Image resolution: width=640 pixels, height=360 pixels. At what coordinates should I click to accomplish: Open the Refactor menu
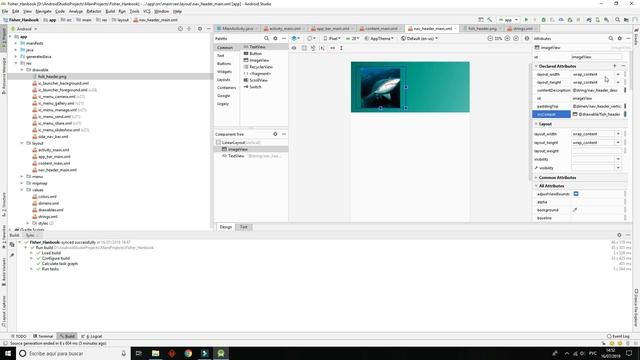(x=93, y=11)
